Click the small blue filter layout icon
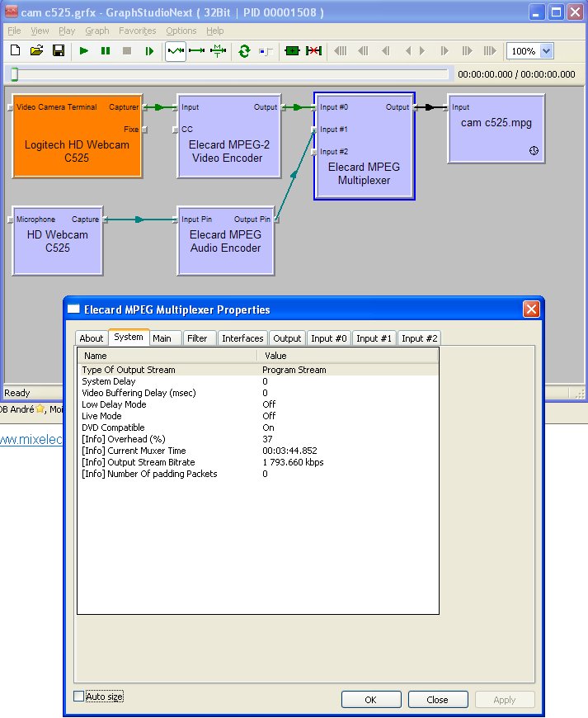Viewport: 588px width, 718px height. click(x=266, y=51)
